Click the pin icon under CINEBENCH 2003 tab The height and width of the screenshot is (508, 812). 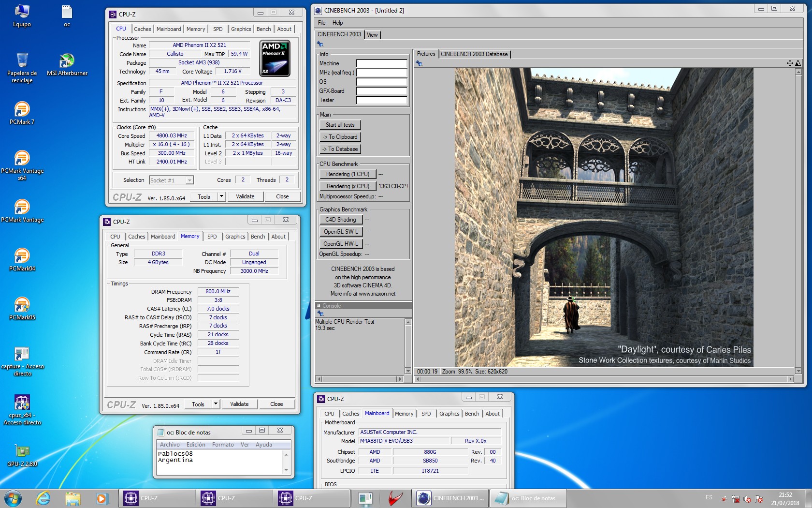[x=320, y=44]
